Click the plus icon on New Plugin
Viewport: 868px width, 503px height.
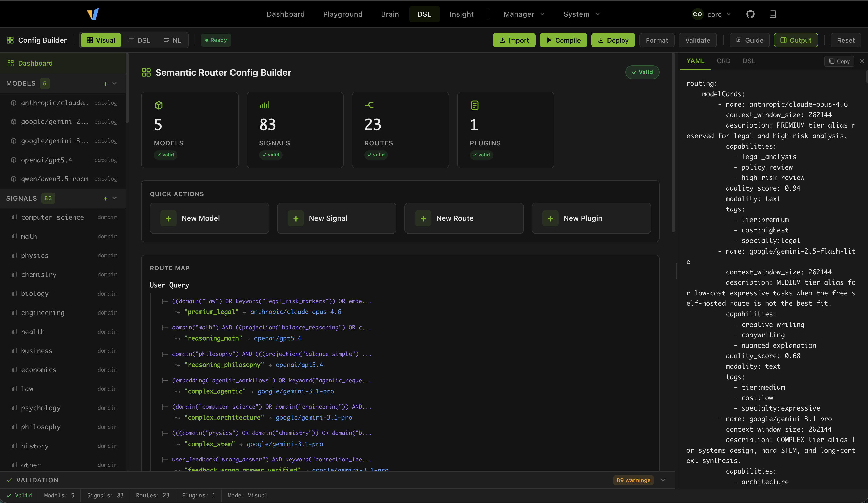(x=551, y=219)
